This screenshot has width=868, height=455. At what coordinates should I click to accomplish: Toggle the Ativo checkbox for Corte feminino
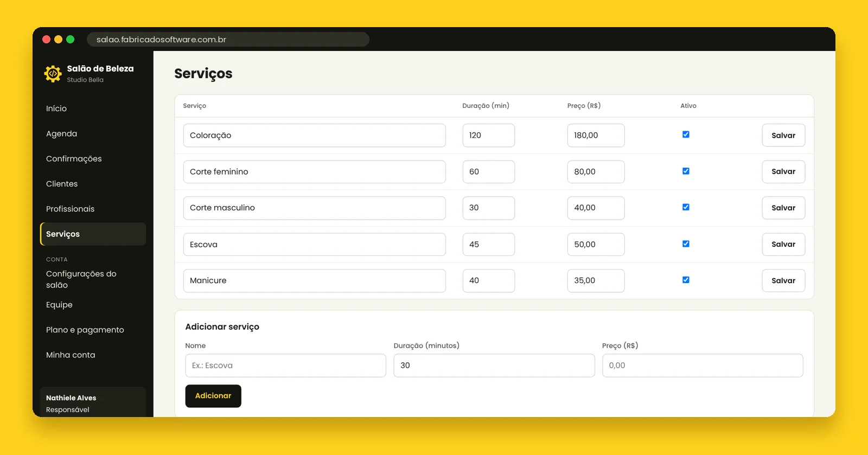[686, 171]
